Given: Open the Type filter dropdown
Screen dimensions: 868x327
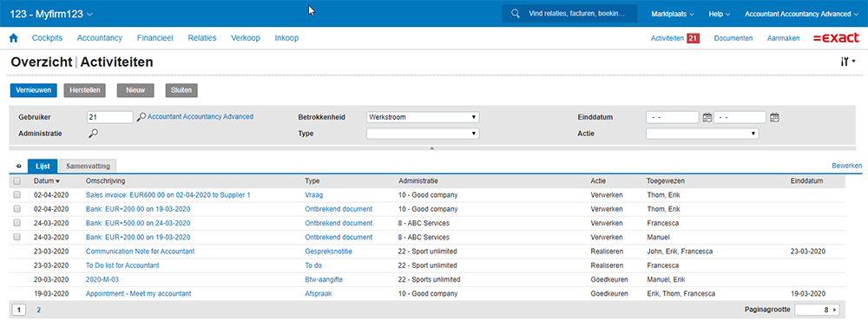Looking at the screenshot, I should click(x=423, y=134).
